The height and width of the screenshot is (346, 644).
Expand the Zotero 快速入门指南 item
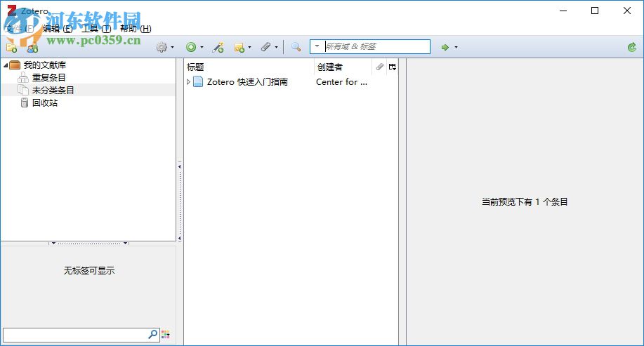pos(188,81)
